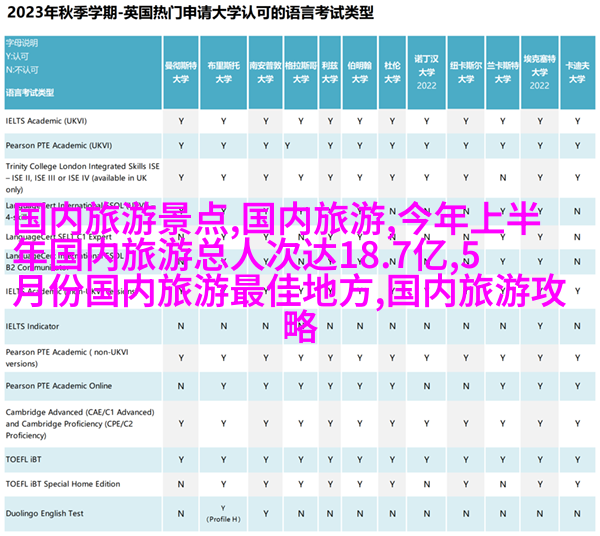Click the N cell in the Trinity College row
Image resolution: width=600 pixels, height=536 pixels.
tap(502, 178)
